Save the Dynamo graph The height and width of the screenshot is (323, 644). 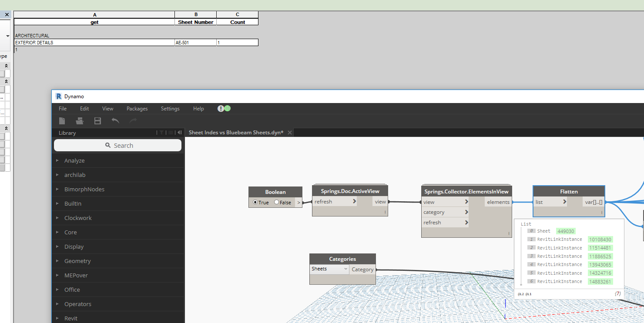click(97, 120)
